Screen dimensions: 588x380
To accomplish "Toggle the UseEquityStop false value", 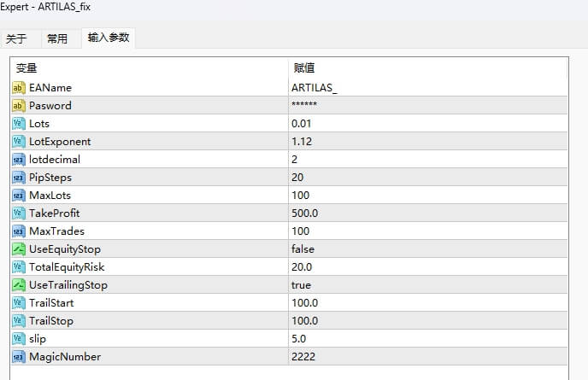I will coord(303,248).
